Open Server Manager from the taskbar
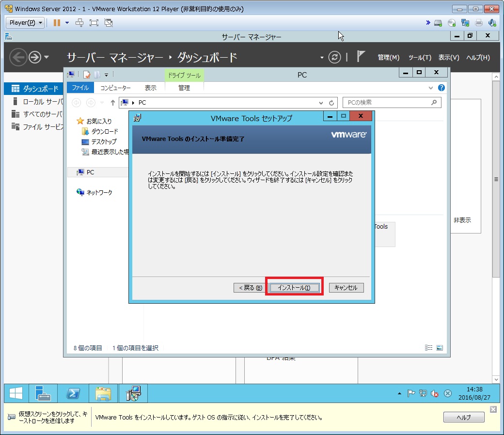Image resolution: width=504 pixels, height=435 pixels. (43, 393)
